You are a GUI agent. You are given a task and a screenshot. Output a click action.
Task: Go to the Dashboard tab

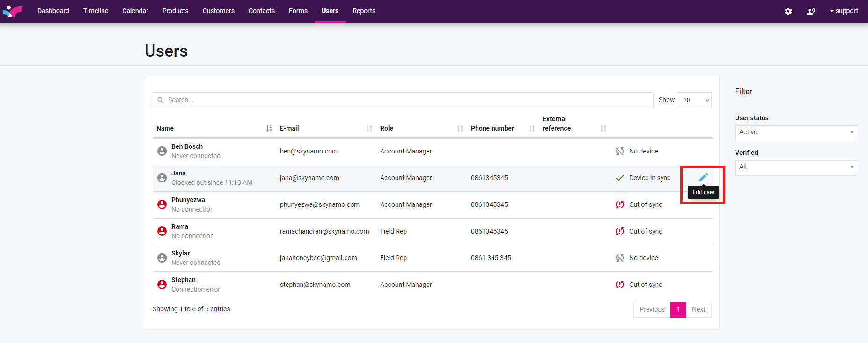[53, 11]
